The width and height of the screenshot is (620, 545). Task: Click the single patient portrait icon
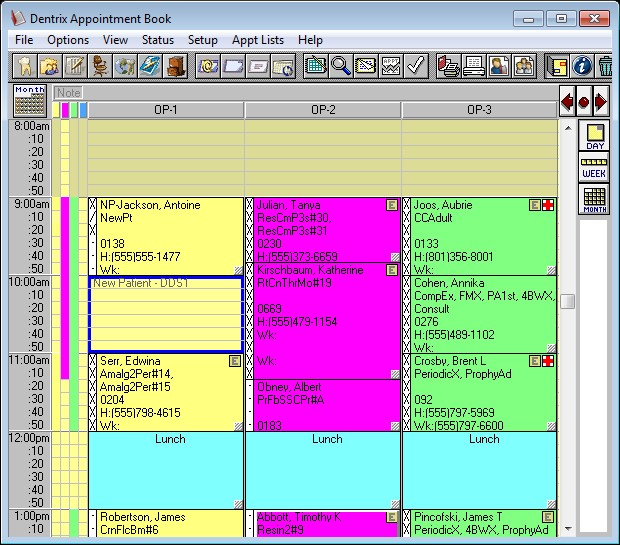[x=499, y=66]
